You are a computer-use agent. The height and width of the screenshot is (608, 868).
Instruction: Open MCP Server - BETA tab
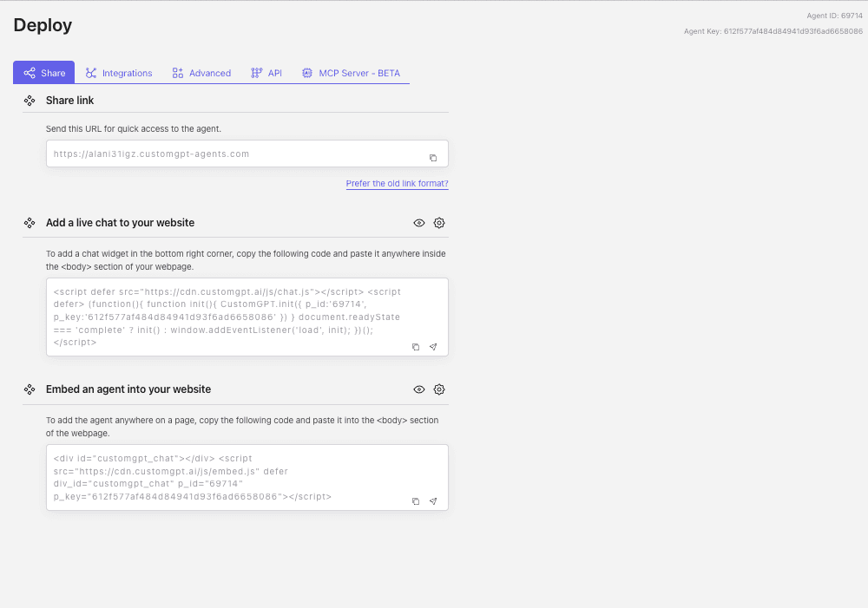coord(351,73)
